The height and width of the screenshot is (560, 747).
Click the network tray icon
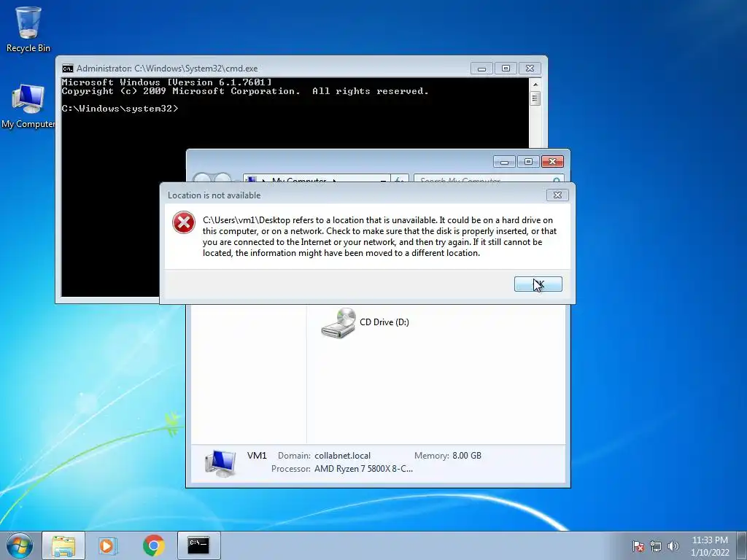(x=656, y=546)
